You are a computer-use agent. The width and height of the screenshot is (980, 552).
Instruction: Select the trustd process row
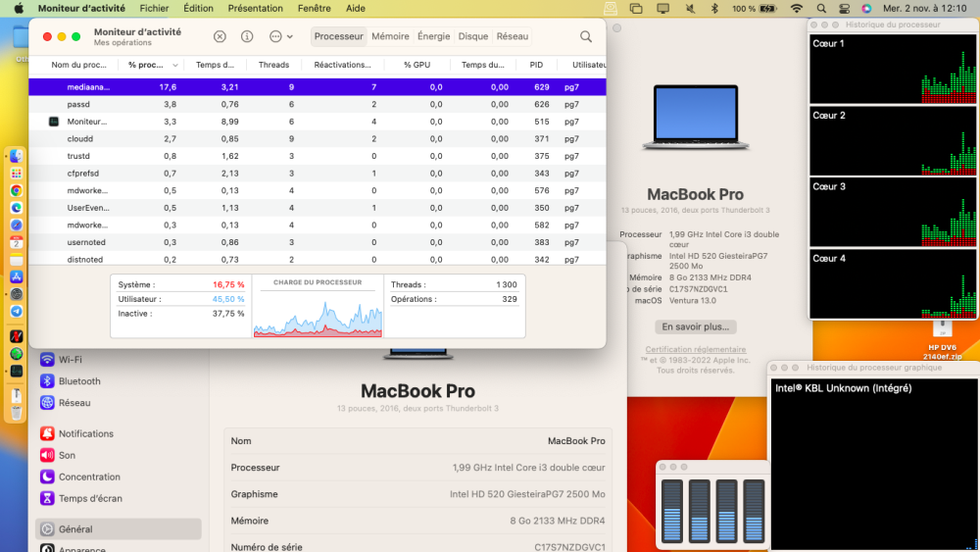[318, 156]
